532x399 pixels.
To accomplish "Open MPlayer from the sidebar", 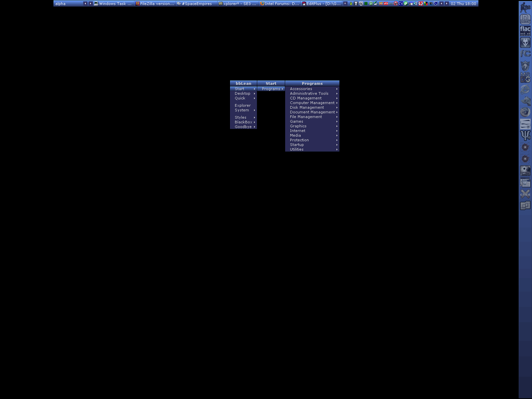I will pyautogui.click(x=525, y=124).
